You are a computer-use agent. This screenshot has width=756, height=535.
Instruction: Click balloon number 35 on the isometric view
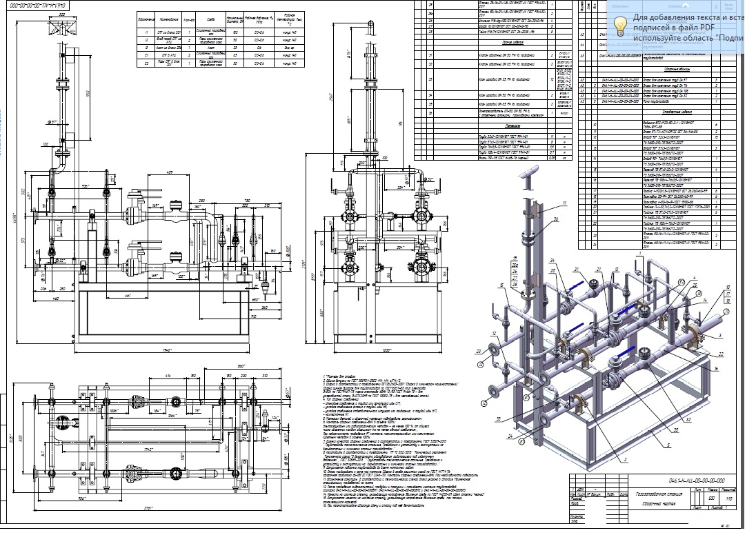pos(676,430)
